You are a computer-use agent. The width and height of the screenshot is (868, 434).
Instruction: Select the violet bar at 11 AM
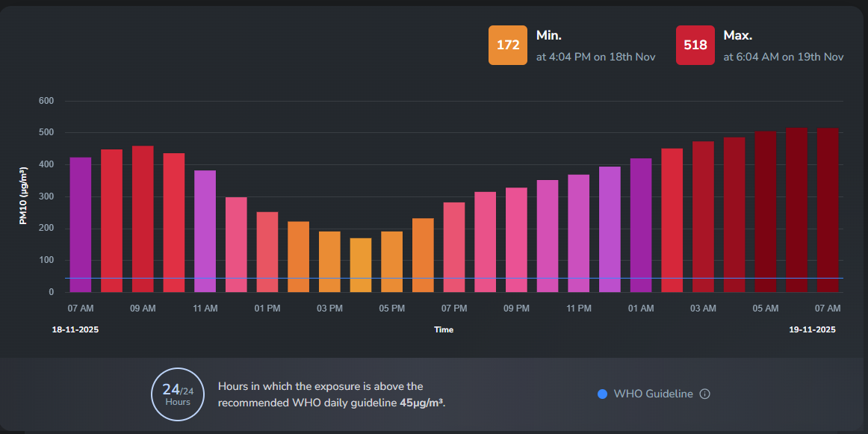(x=205, y=231)
